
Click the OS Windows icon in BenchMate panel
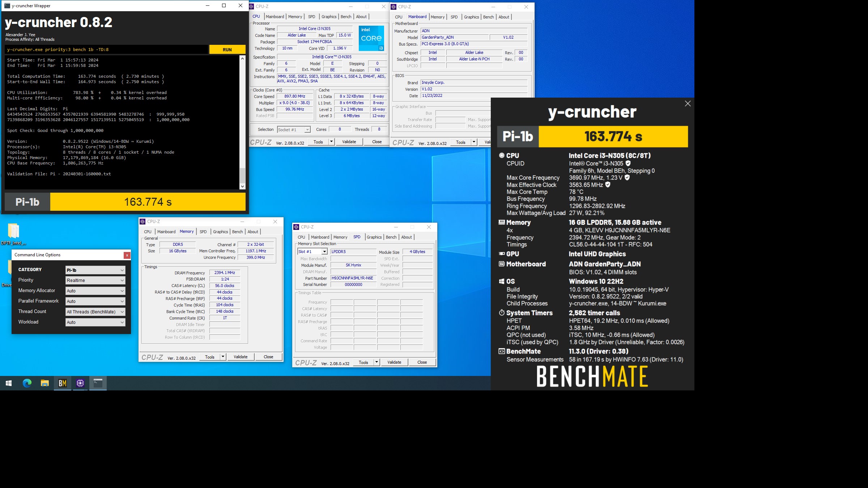(x=502, y=281)
